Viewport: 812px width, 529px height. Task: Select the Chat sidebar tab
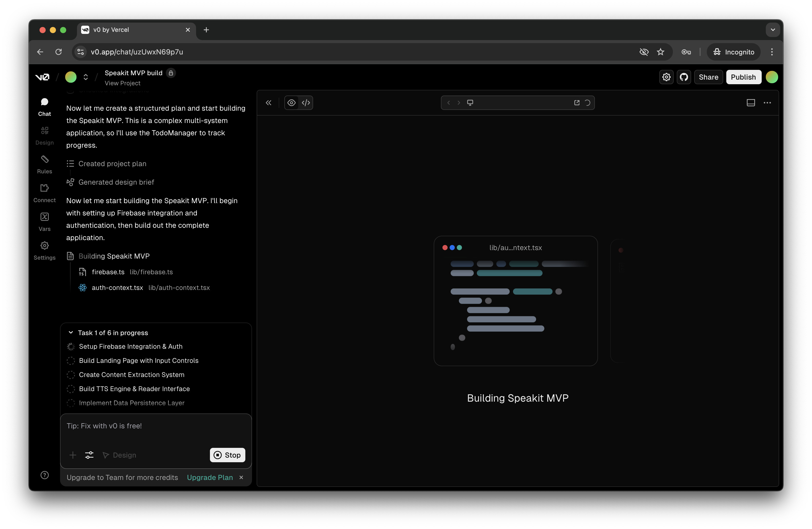click(x=44, y=107)
